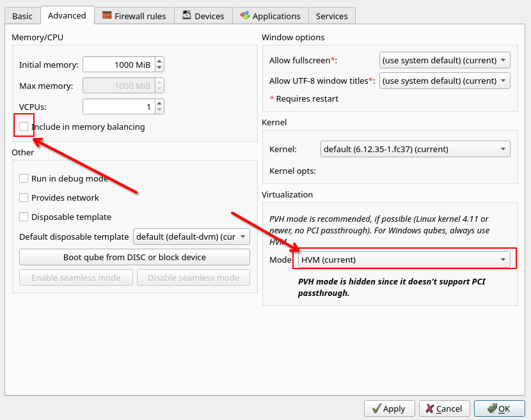Select the Advanced tab
531x420 pixels.
point(67,15)
